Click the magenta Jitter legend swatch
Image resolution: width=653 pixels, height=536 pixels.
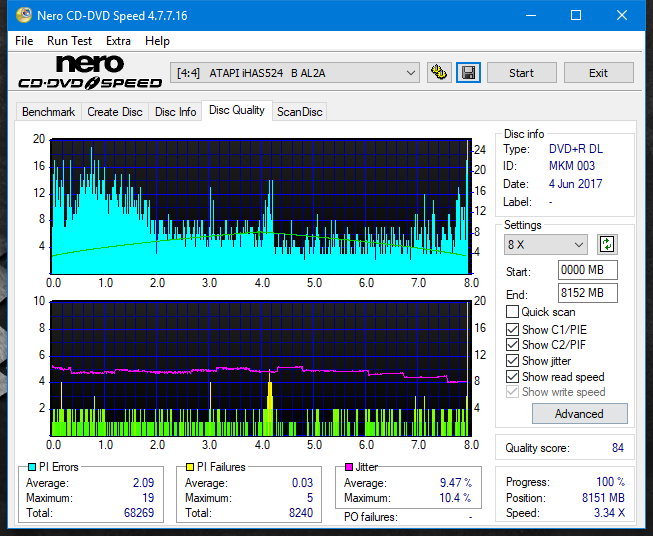[x=349, y=467]
